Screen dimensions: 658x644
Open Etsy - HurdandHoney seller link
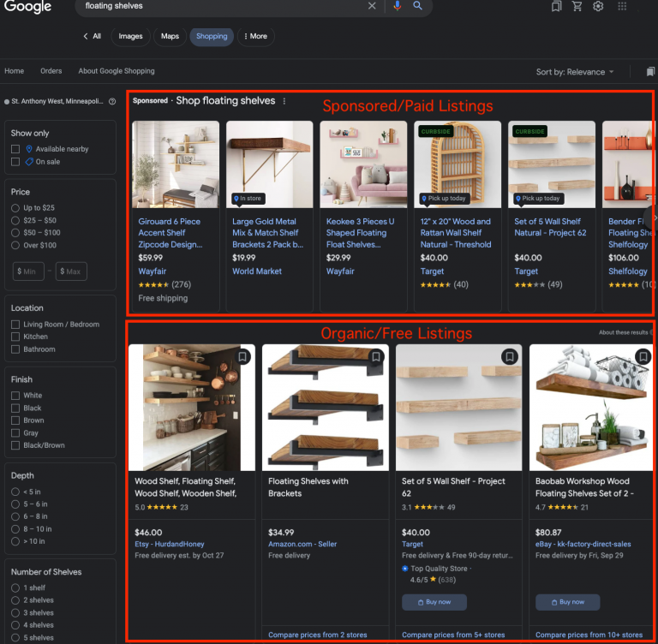(170, 544)
